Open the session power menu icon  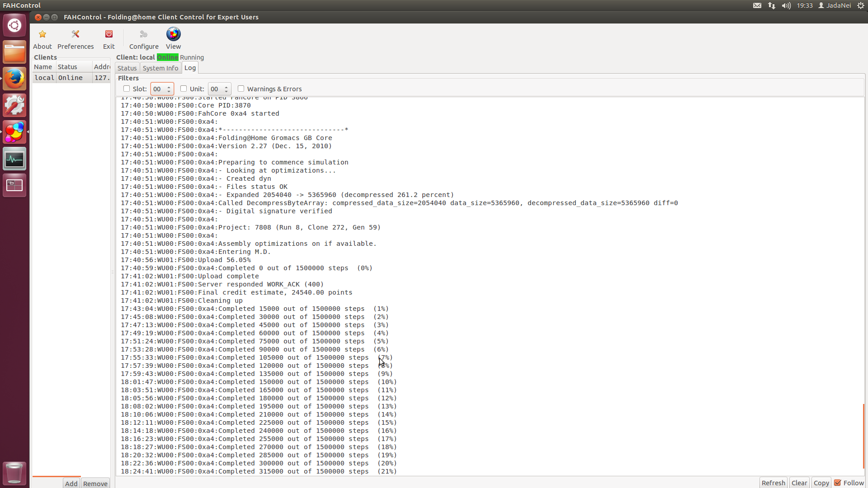[861, 5]
